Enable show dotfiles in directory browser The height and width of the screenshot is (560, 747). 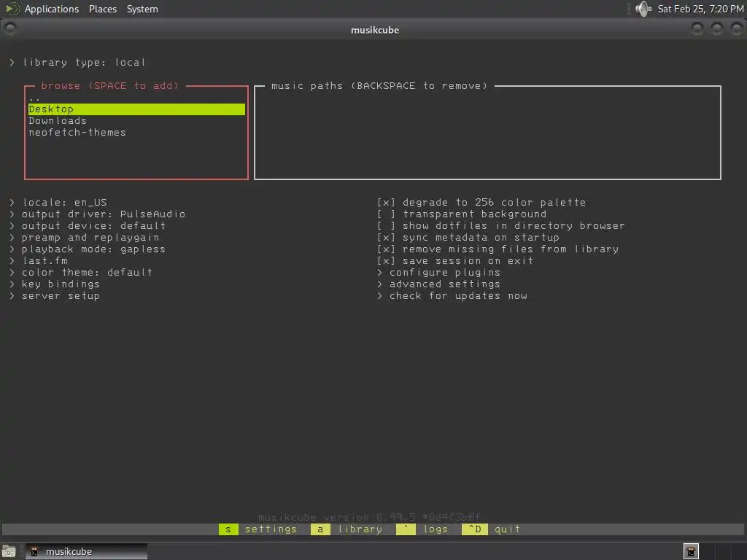coord(500,226)
